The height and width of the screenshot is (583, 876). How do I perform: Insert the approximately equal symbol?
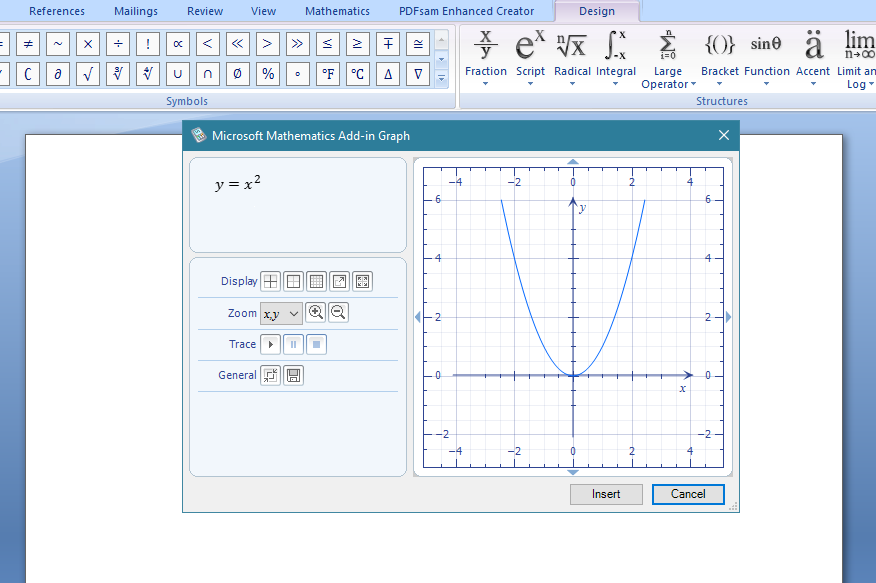tap(418, 44)
